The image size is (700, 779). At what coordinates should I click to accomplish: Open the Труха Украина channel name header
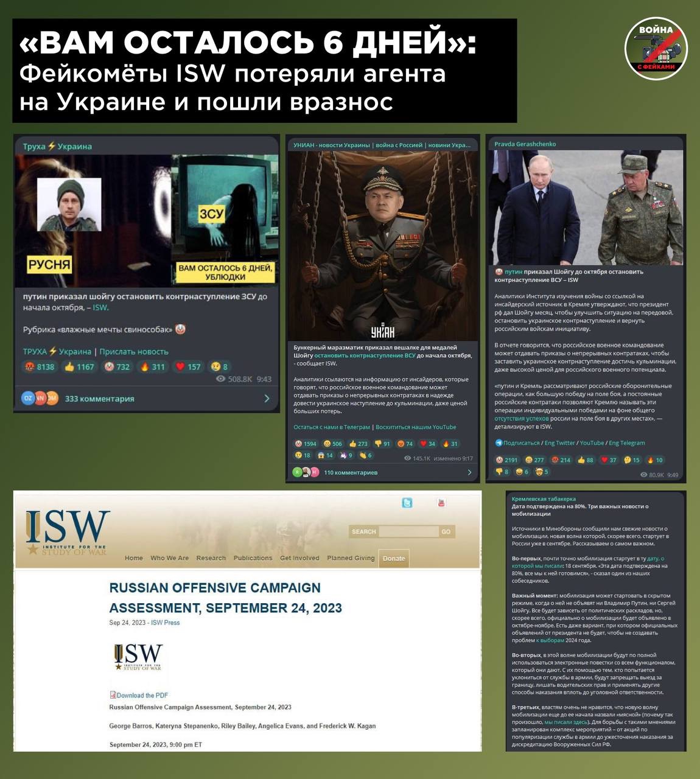coord(57,147)
